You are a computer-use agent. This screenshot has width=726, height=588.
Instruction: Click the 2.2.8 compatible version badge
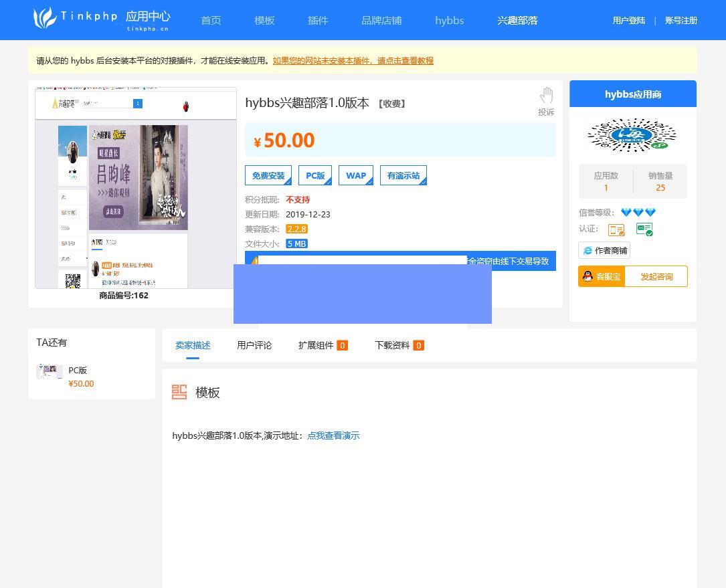click(297, 229)
